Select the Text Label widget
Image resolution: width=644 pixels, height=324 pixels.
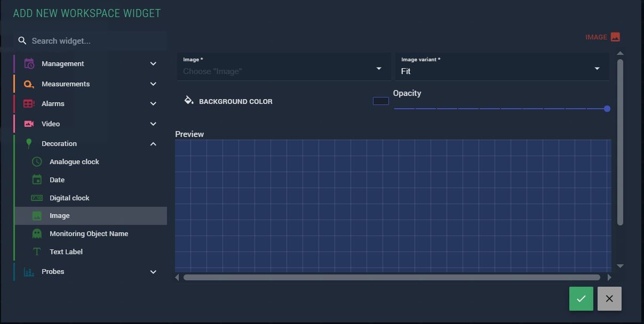click(x=66, y=252)
